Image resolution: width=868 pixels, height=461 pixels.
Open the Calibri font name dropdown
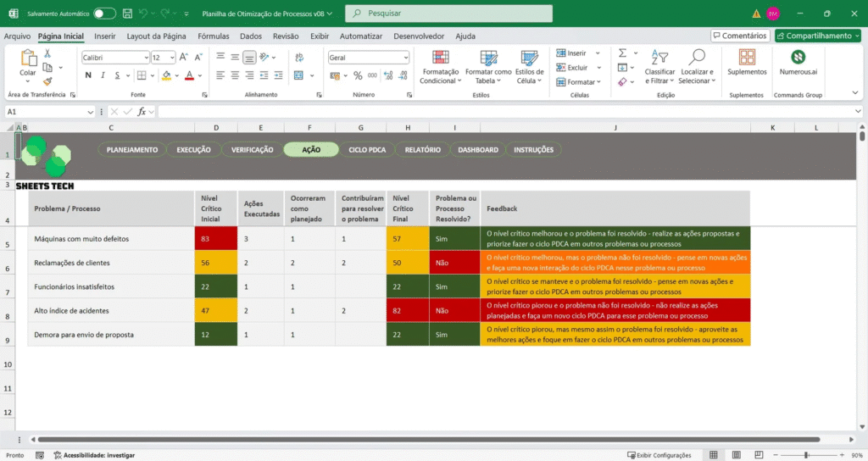pos(145,58)
